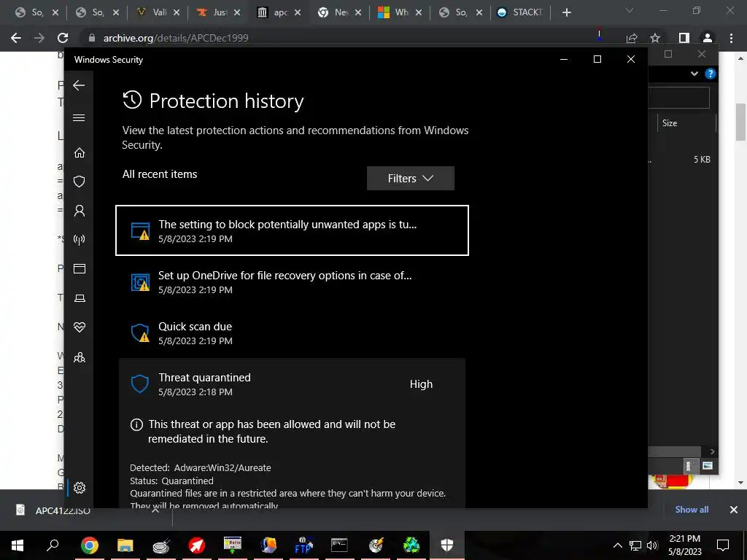Click the archive.org address bar
Screen dimensions: 747x560
coord(333,38)
